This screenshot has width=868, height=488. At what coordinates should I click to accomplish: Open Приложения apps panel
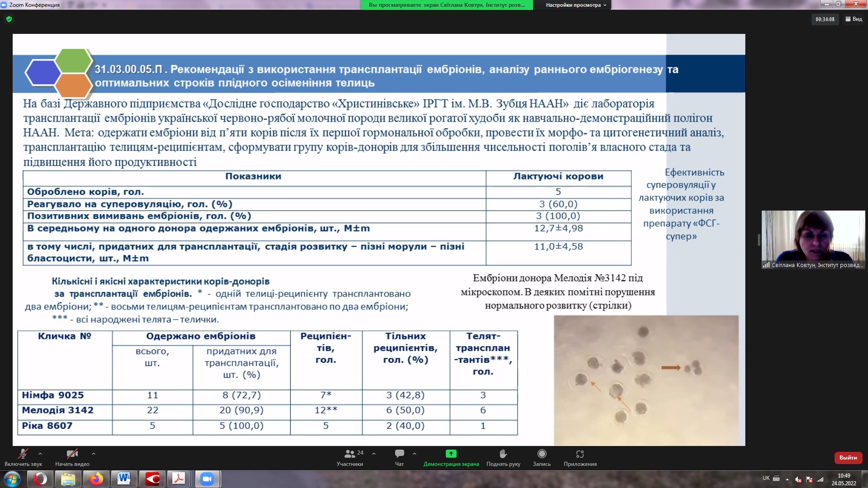[x=580, y=457]
